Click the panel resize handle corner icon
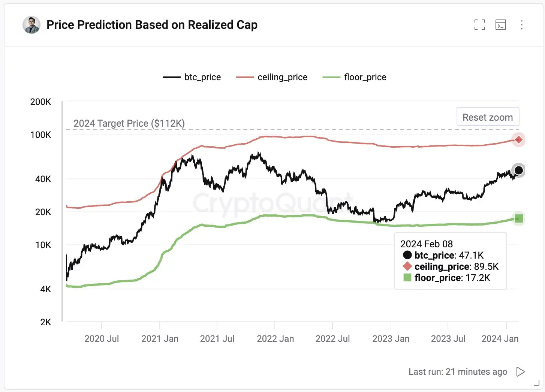The image size is (545, 392). click(536, 383)
